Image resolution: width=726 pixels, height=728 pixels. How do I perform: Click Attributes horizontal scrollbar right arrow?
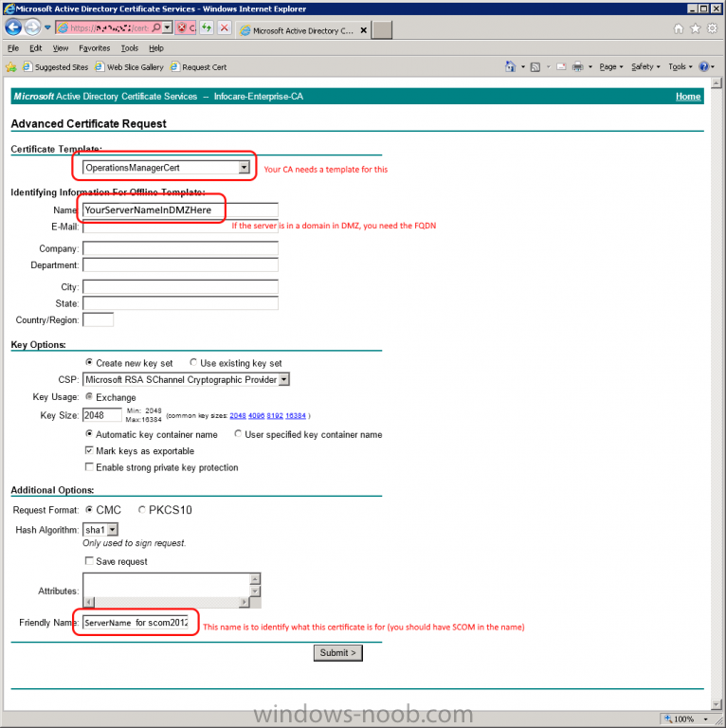[244, 602]
